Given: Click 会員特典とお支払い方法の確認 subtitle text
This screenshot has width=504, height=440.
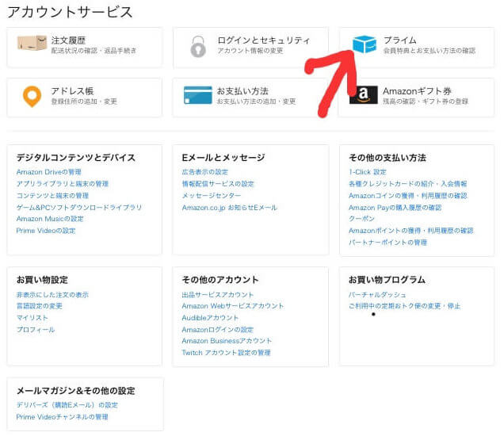Looking at the screenshot, I should click(x=429, y=51).
